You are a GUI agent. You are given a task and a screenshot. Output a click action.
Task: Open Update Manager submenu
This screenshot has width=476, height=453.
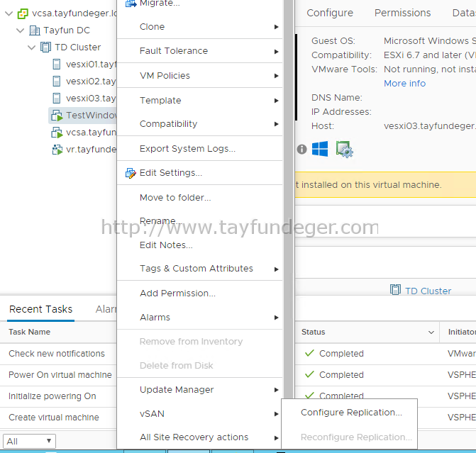coord(199,390)
